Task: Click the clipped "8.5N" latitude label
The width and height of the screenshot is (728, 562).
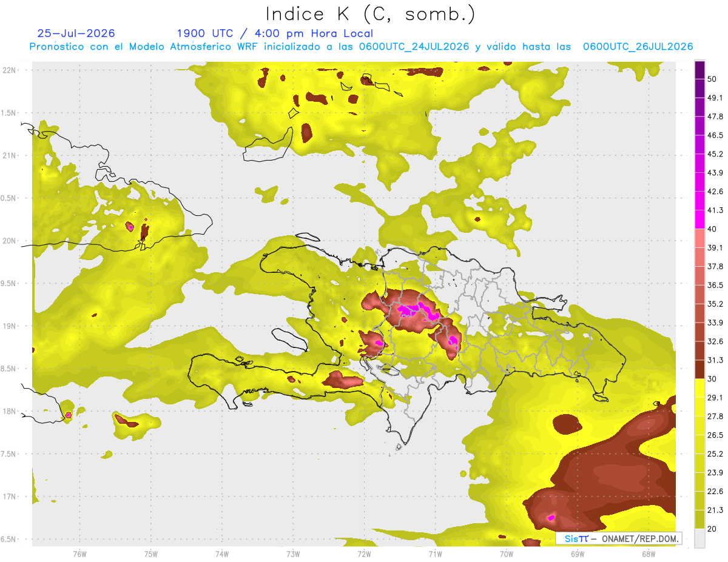Action: 8,369
